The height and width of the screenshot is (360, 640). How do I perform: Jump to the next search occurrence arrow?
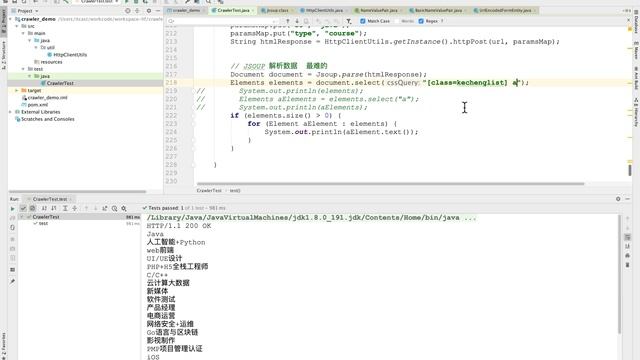[297, 21]
